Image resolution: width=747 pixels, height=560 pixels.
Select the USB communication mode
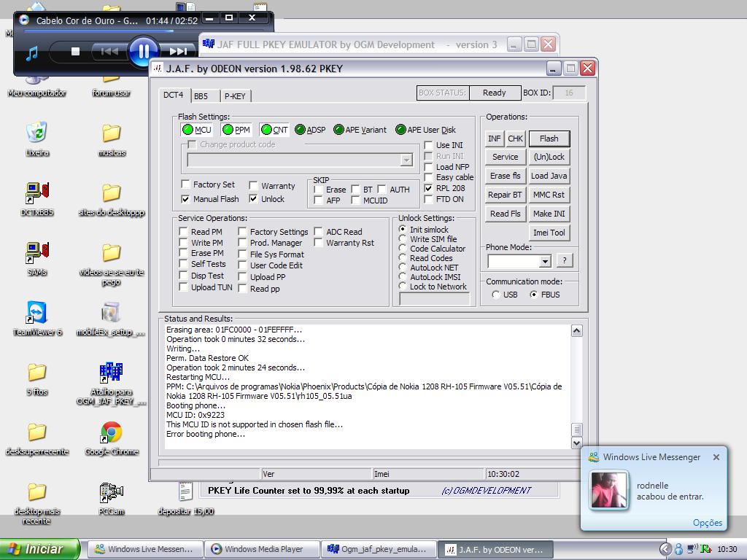point(496,295)
